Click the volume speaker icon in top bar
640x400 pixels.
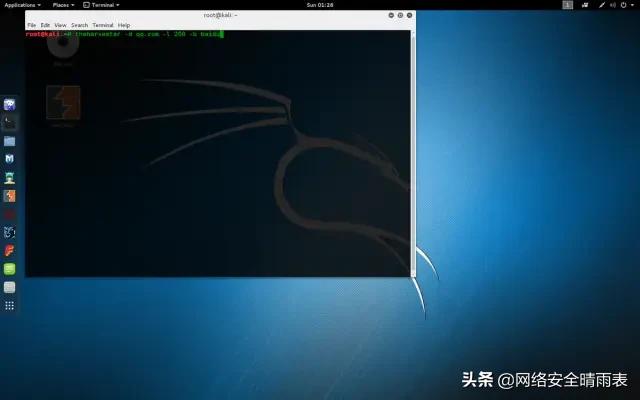pos(613,5)
